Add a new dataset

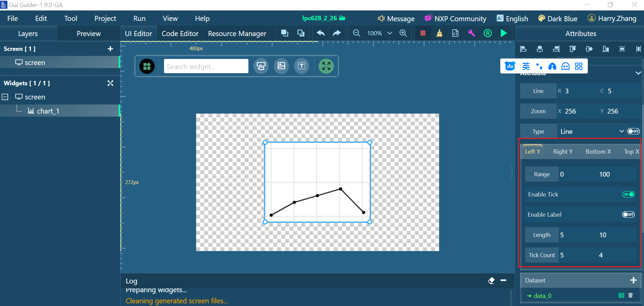(633, 280)
